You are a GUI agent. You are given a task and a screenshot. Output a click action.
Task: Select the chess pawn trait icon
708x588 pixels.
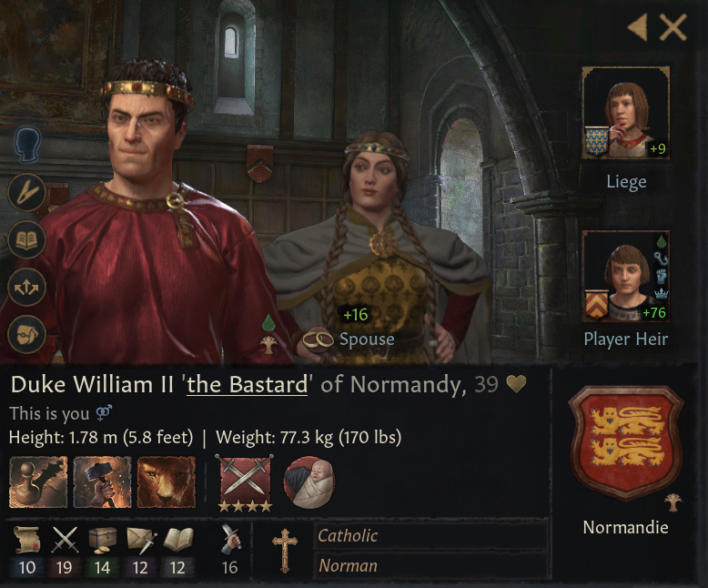point(38,482)
